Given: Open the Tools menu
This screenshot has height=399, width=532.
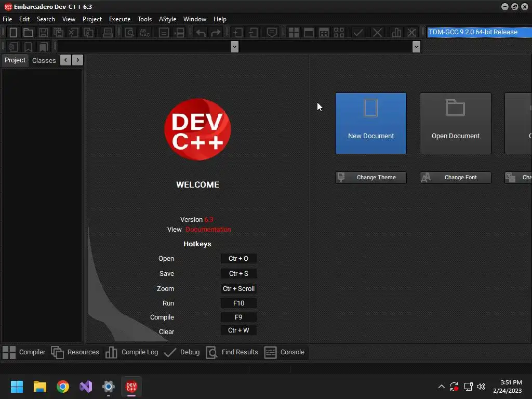Looking at the screenshot, I should click(144, 19).
